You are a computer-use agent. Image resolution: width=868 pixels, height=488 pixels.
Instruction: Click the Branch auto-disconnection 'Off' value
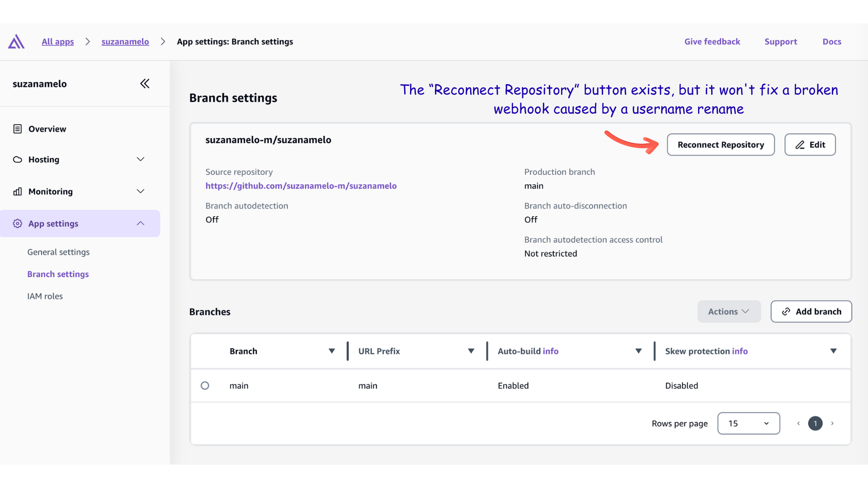531,220
